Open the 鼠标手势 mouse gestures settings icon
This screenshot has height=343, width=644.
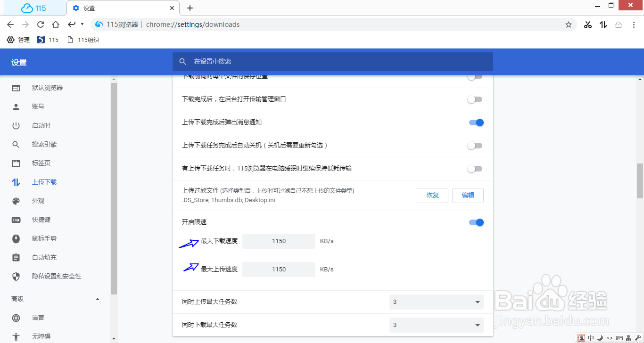click(x=16, y=238)
